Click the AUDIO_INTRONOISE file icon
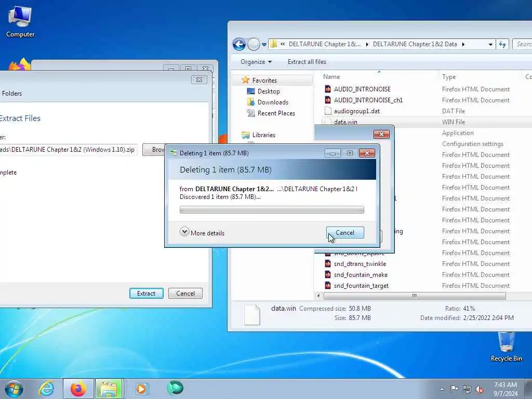Screen dimensions: 532x399 (x=328, y=89)
